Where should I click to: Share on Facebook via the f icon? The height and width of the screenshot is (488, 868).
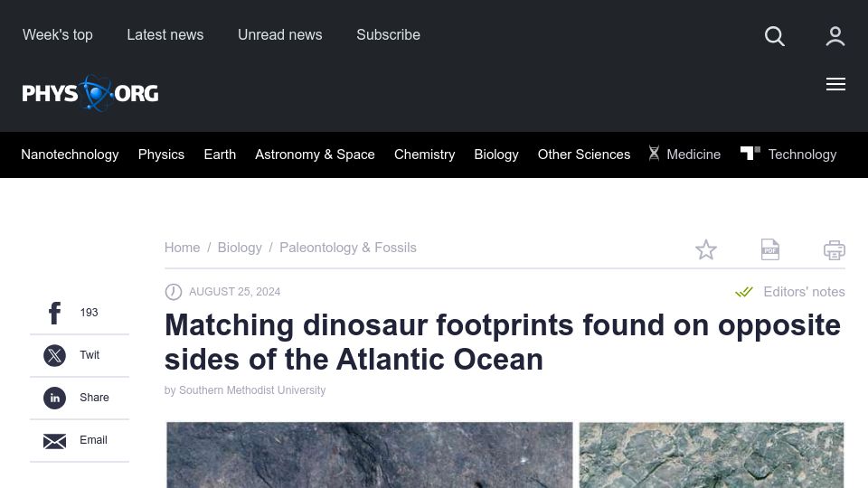55,313
